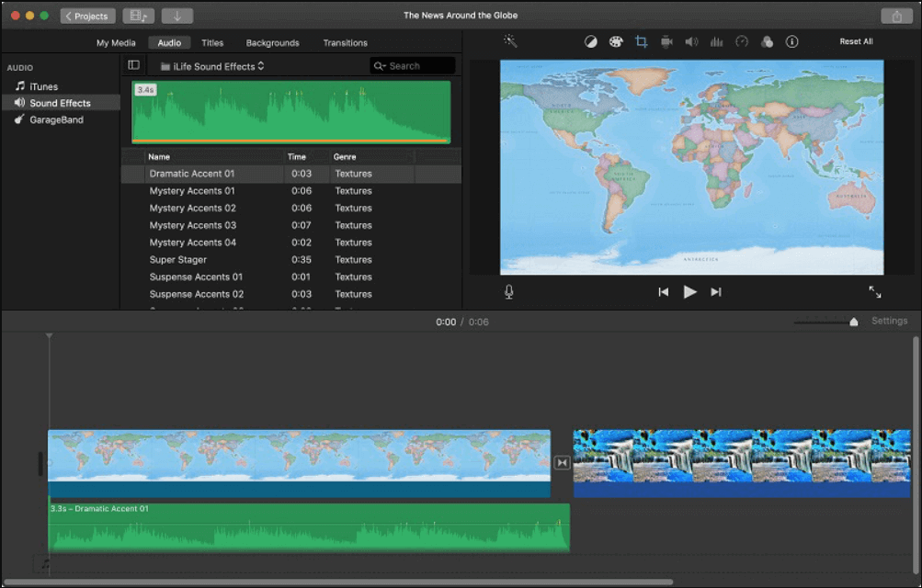Open the timeline Settings menu

[888, 321]
